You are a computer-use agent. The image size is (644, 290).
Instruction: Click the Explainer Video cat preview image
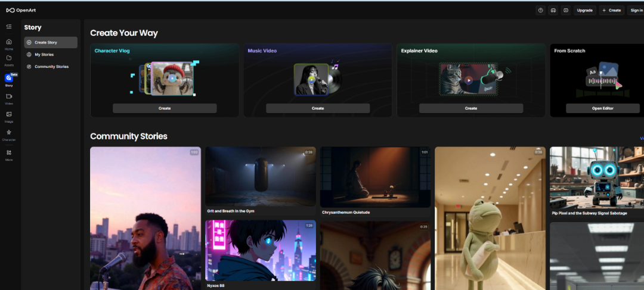(x=468, y=79)
